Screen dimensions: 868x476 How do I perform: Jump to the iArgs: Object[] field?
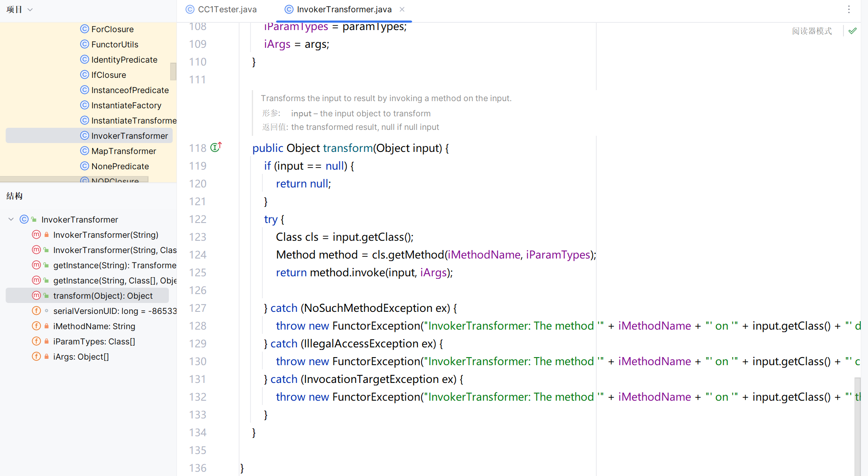[x=81, y=357]
